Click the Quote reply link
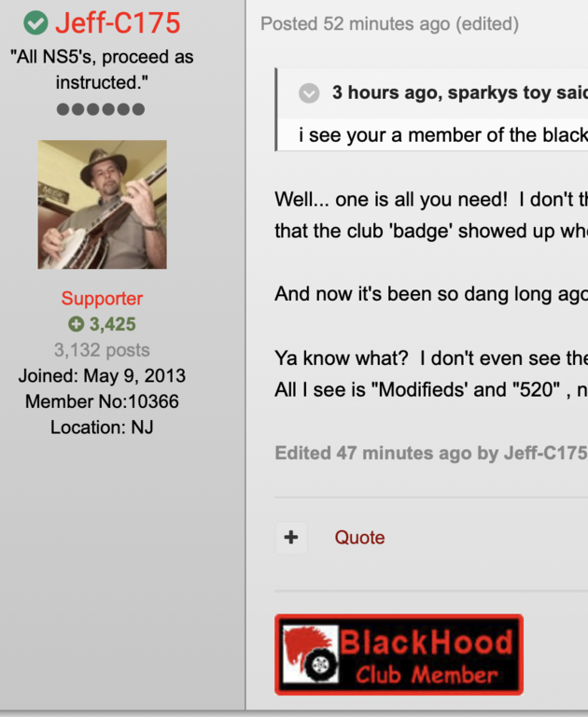Image resolution: width=588 pixels, height=717 pixels. pos(359,538)
